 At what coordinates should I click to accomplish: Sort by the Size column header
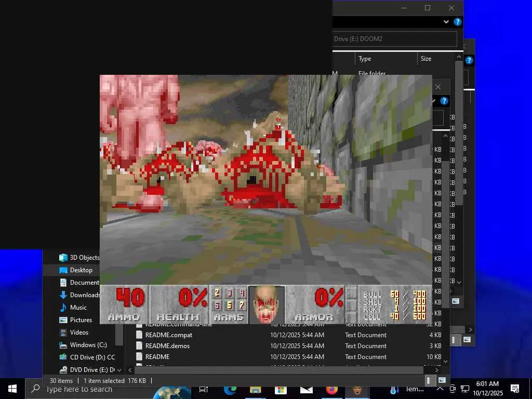point(435,59)
